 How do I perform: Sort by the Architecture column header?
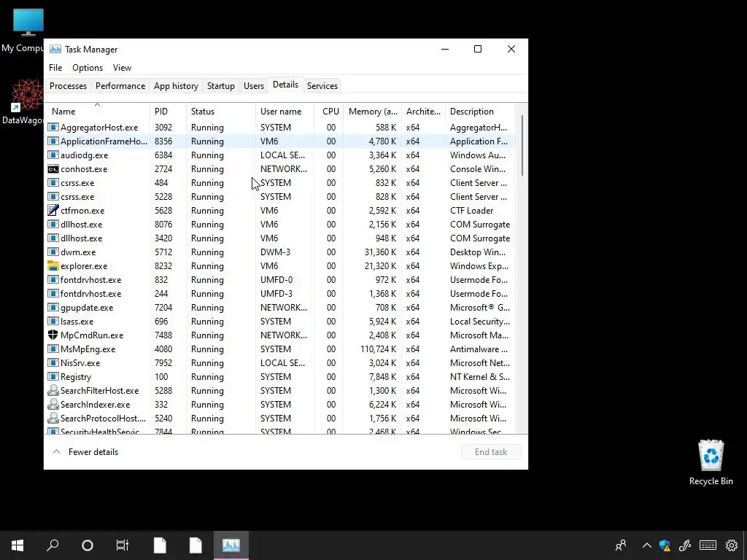pos(423,112)
